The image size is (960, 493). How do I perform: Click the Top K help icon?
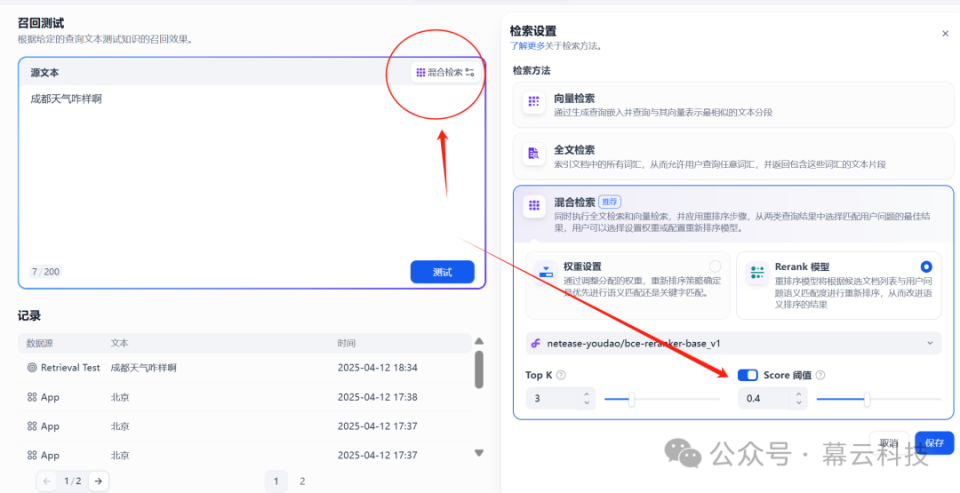pyautogui.click(x=561, y=375)
